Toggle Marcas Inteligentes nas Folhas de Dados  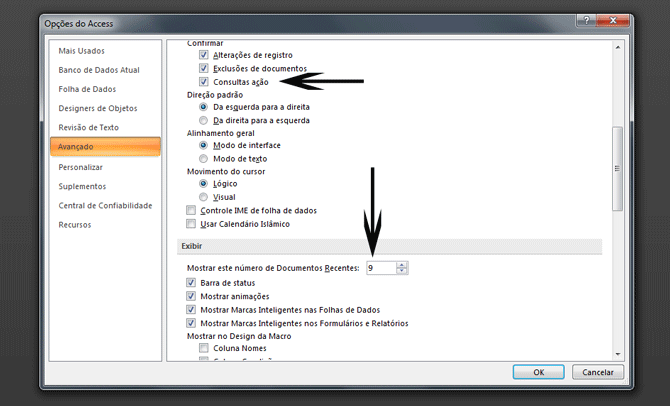[191, 310]
